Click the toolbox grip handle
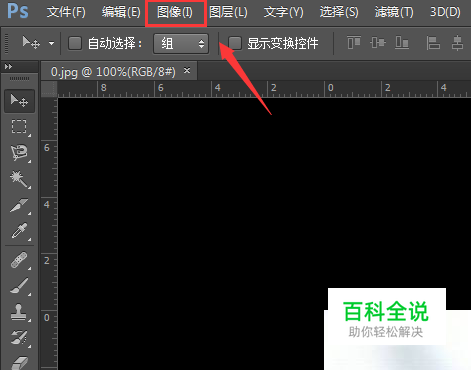This screenshot has width=471, height=370. coord(19,78)
